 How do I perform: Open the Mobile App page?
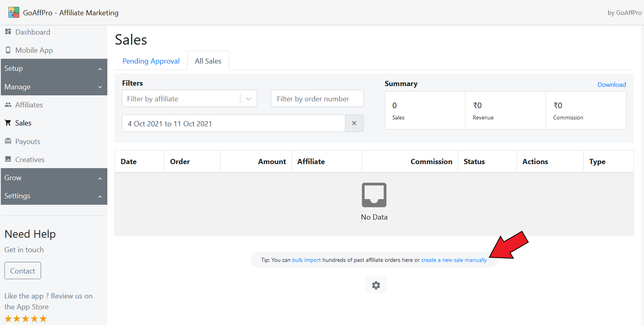[x=34, y=50]
